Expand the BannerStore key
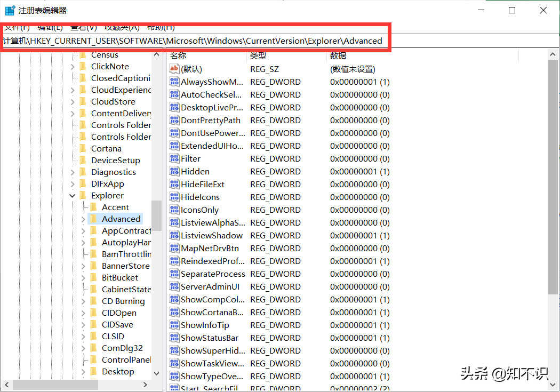The width and height of the screenshot is (560, 392). [x=83, y=266]
